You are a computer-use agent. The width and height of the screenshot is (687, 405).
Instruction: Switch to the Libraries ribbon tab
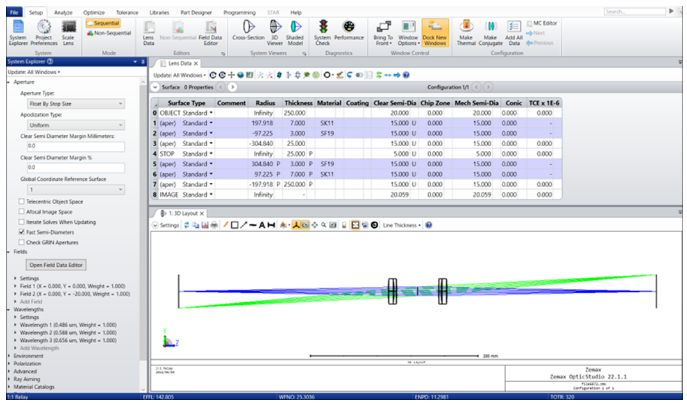click(159, 13)
